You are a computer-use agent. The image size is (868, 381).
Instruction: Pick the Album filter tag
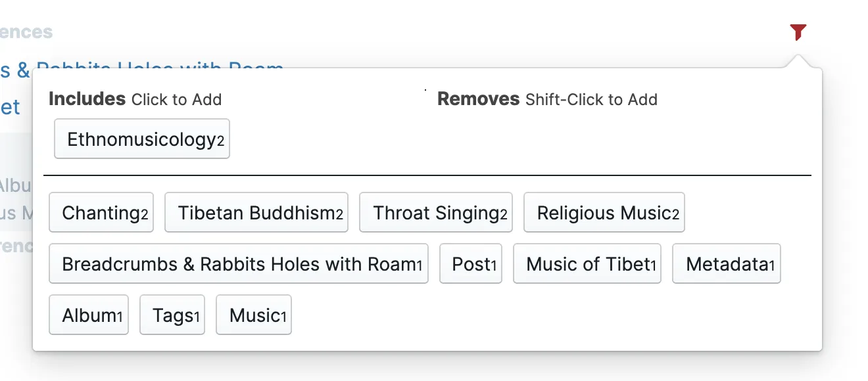pos(89,315)
